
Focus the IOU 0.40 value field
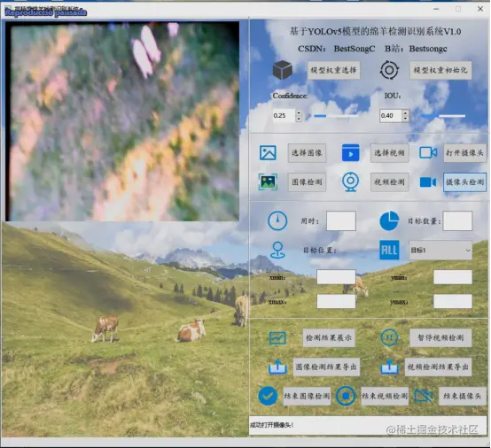pyautogui.click(x=391, y=116)
